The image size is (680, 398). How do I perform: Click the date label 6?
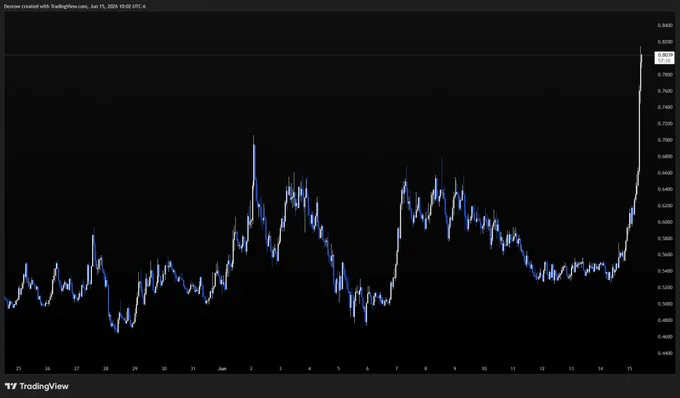point(367,369)
